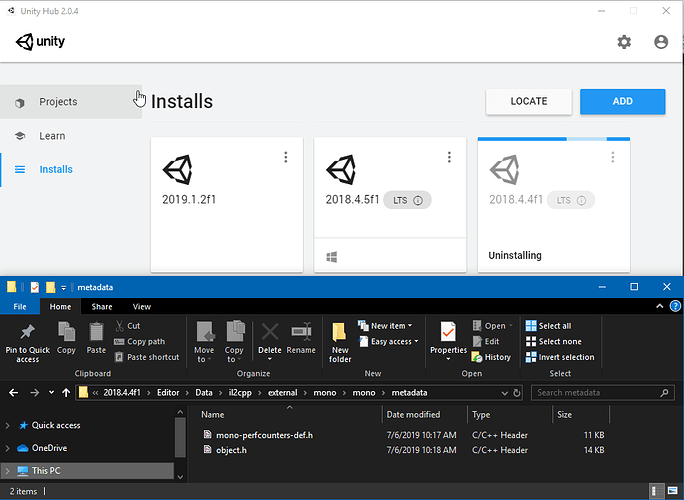Collapse the Explorer ribbon with the chevron
The image size is (684, 500).
[x=660, y=307]
